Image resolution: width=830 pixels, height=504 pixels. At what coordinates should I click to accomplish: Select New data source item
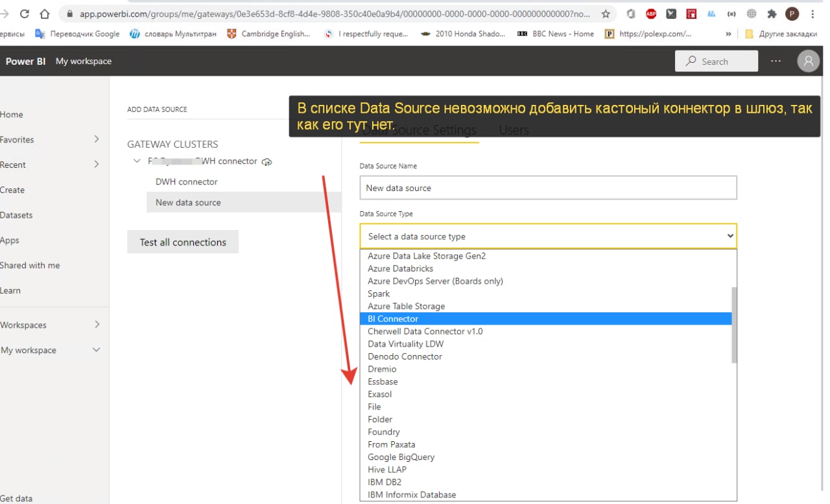pyautogui.click(x=244, y=202)
